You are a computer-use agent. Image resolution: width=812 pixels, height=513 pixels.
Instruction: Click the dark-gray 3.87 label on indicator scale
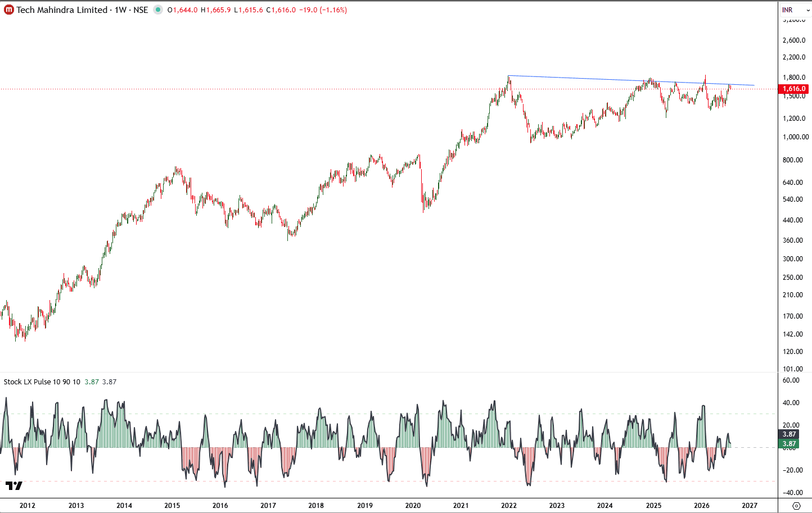[x=789, y=434]
